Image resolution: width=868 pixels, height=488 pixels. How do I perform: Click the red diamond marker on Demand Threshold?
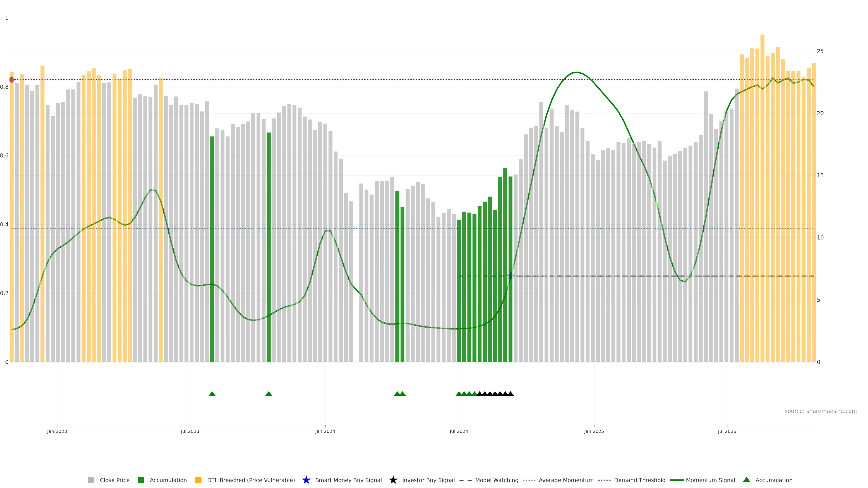point(12,80)
